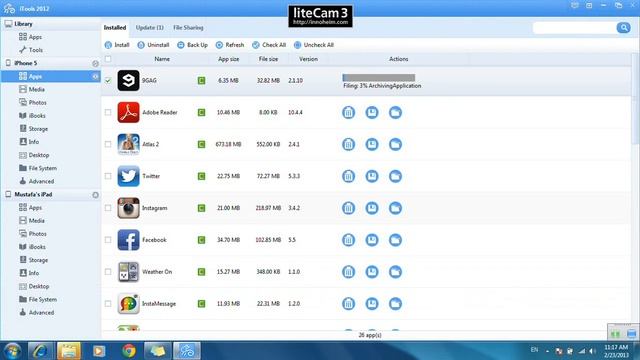
Task: Click the Install toolbar button
Action: (117, 45)
